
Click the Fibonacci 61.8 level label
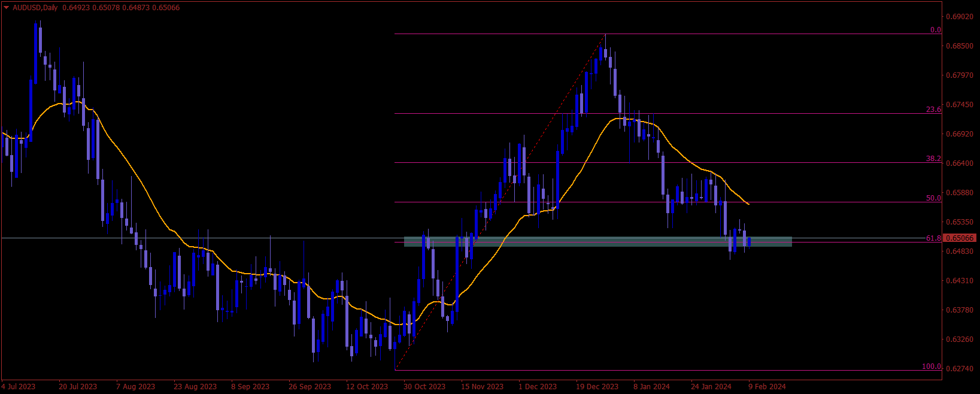point(933,238)
